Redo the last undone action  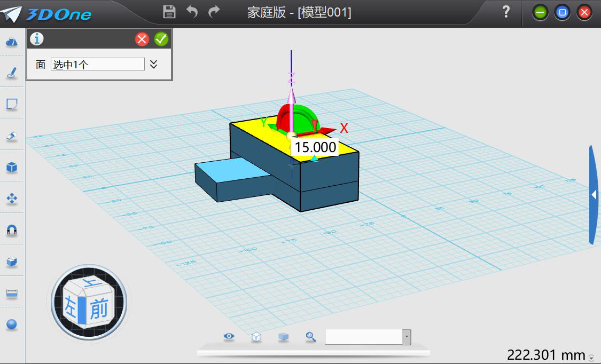coord(214,12)
